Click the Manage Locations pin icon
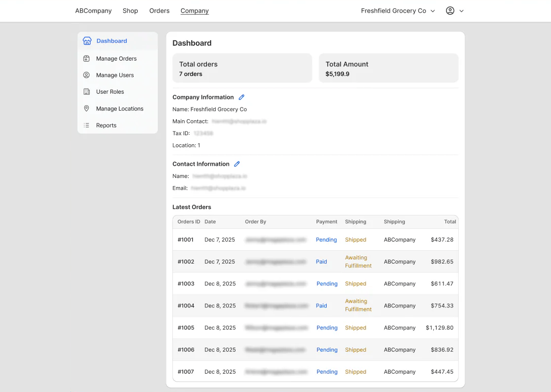The height and width of the screenshot is (392, 551). click(x=86, y=109)
